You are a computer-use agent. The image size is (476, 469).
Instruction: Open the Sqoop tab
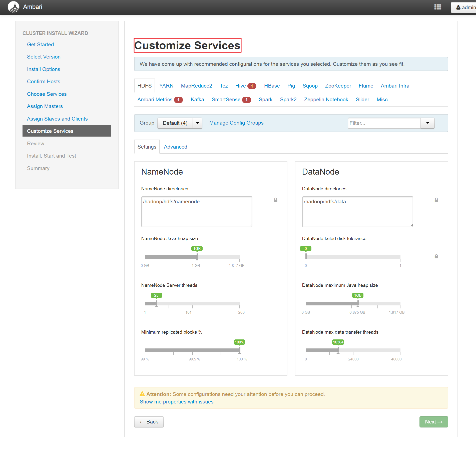(310, 86)
